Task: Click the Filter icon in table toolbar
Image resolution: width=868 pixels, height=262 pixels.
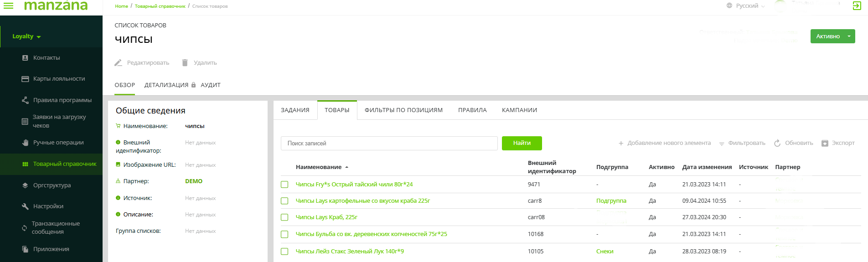Action: click(x=722, y=144)
